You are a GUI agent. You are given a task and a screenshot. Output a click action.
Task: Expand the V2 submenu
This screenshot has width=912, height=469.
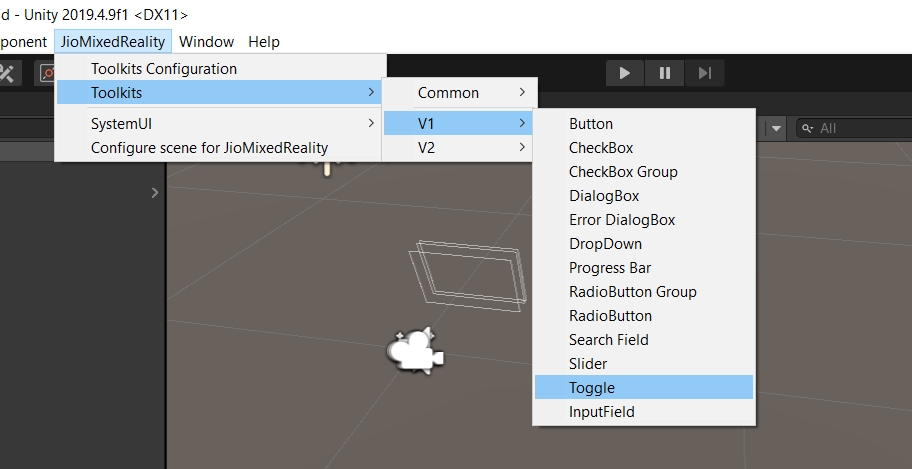tap(461, 147)
